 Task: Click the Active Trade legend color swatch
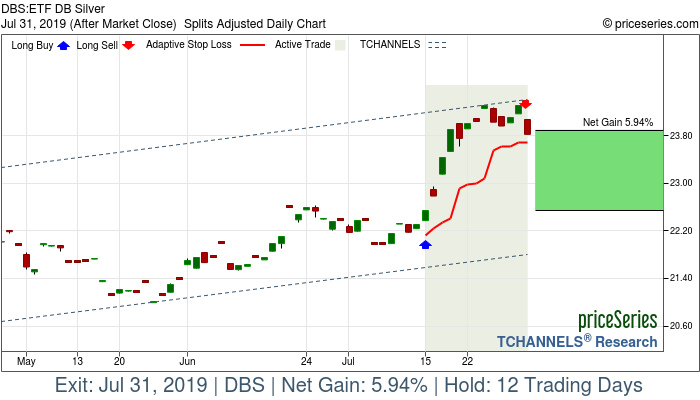pyautogui.click(x=340, y=45)
